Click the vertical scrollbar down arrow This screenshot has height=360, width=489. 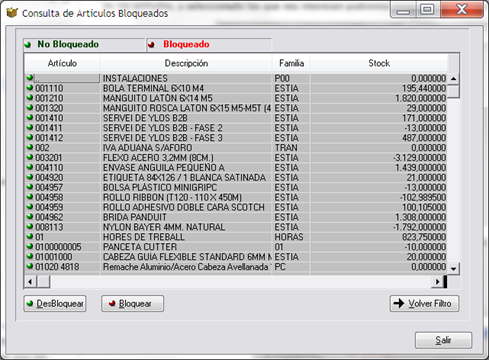tap(453, 268)
